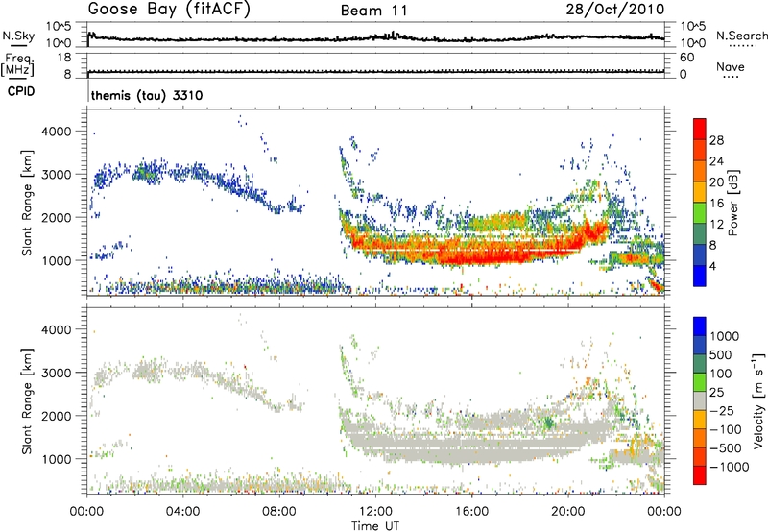Click the '-1000' tick on the velocity scale

coord(730,467)
